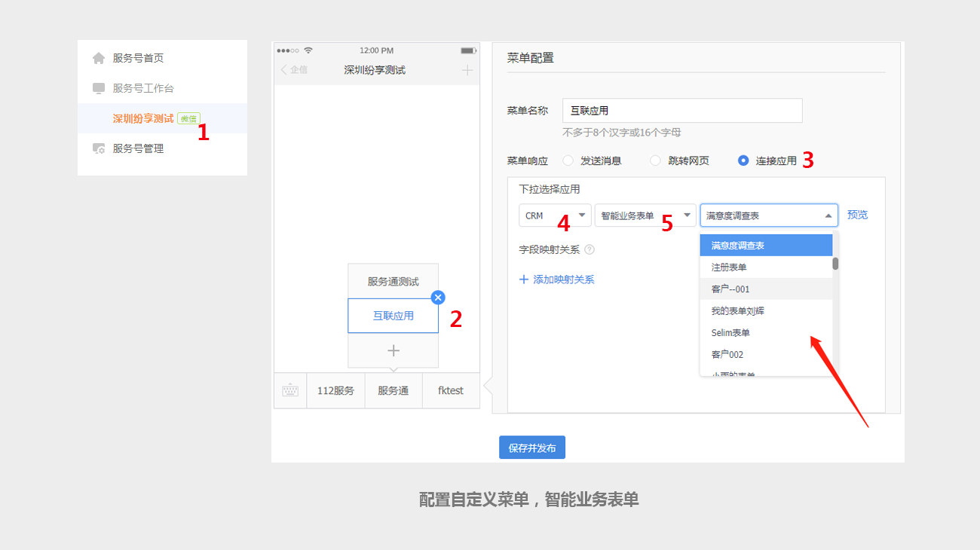
Task: Click the blue X delete icon on 互联应用
Action: [438, 298]
